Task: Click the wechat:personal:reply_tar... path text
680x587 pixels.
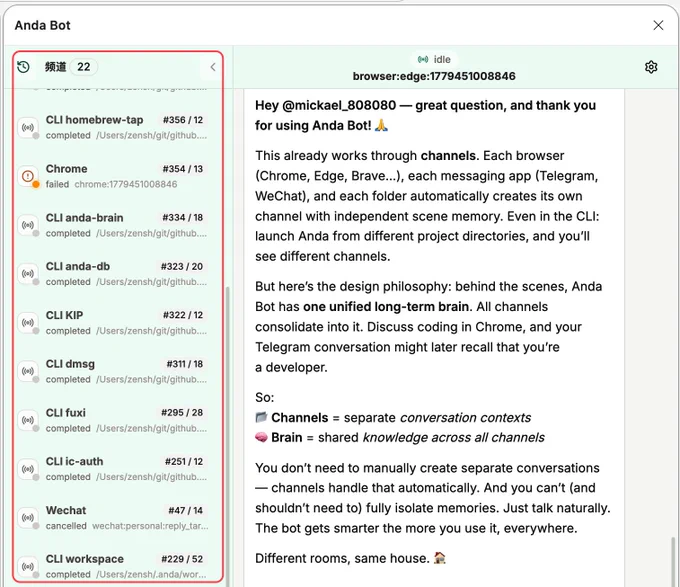Action: pyautogui.click(x=150, y=526)
